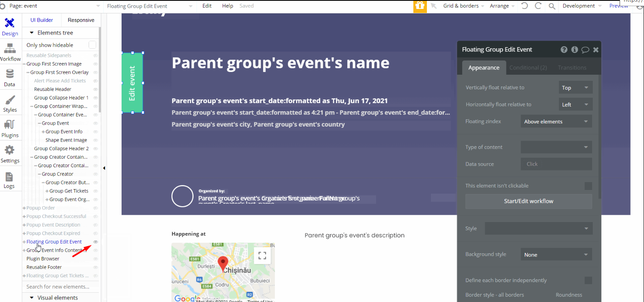The width and height of the screenshot is (644, 302).
Task: Click the fullscreen icon on the map
Action: [262, 255]
